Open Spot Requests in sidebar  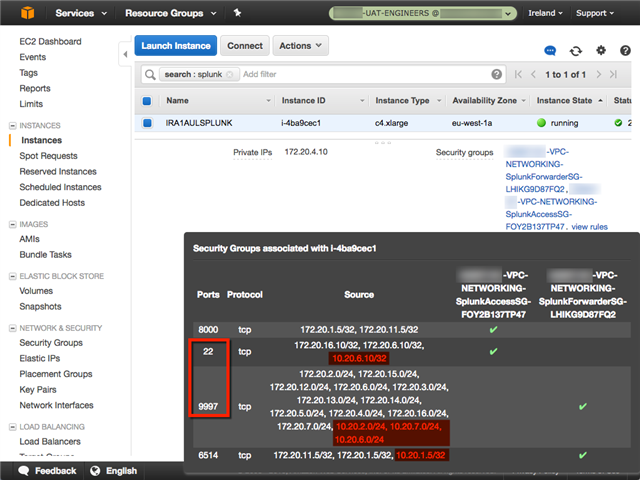(x=48, y=156)
